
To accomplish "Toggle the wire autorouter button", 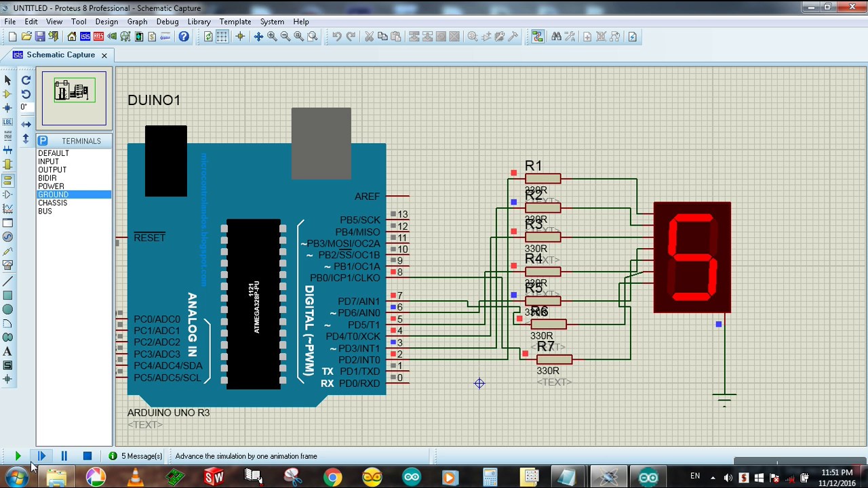I will [x=538, y=37].
